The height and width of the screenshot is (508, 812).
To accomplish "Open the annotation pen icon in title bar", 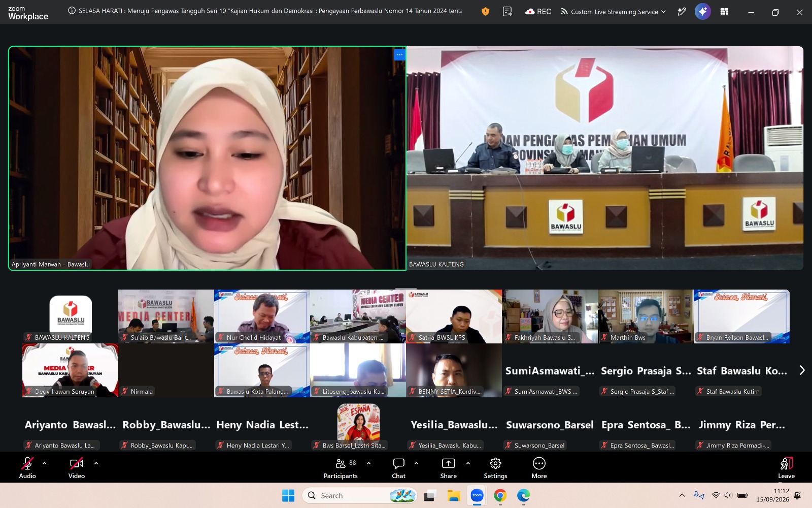I will [x=682, y=11].
